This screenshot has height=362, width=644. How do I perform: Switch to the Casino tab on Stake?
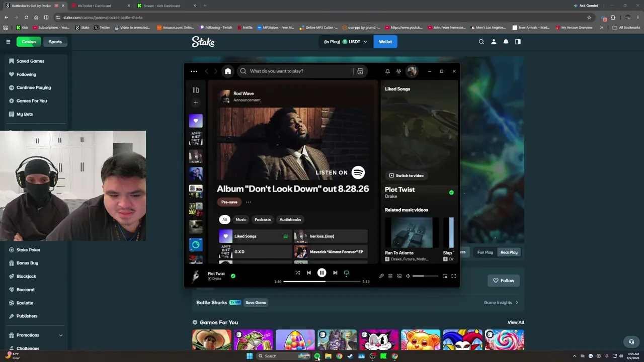(x=29, y=42)
